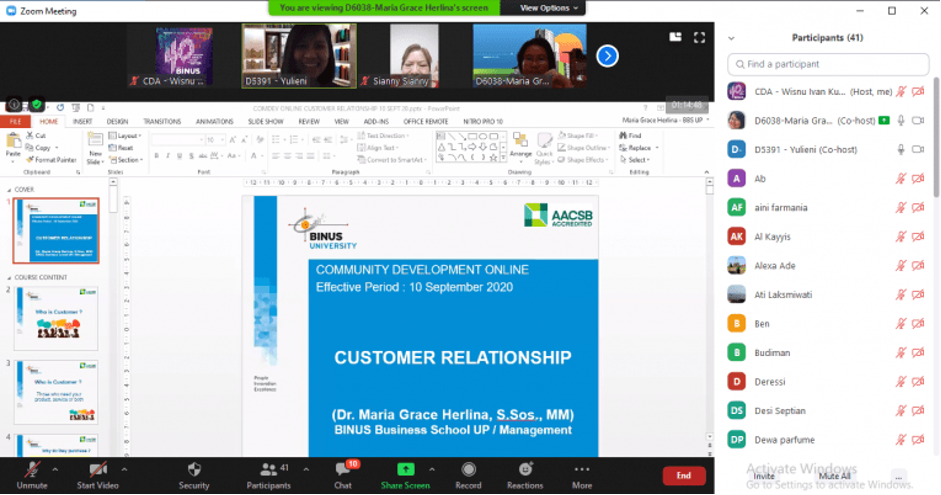Enter full screen mode icon
Viewport: 941px width, 495px height.
(699, 37)
